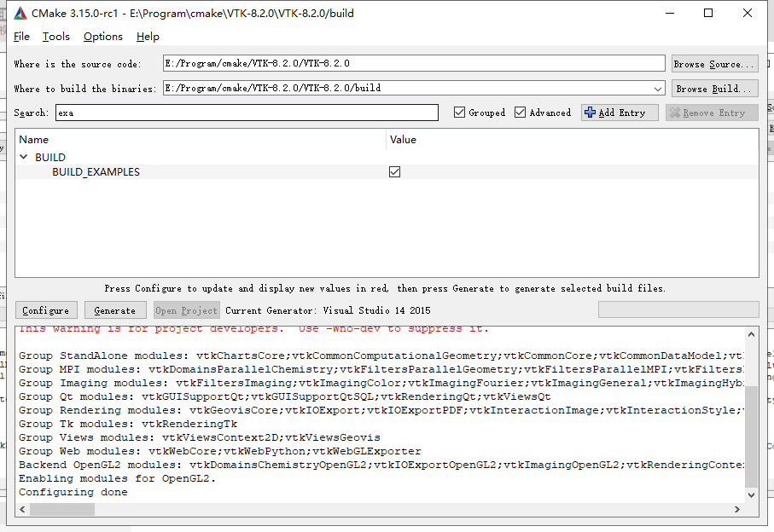The image size is (774, 532).
Task: Click the Search field containing exa
Action: [247, 113]
